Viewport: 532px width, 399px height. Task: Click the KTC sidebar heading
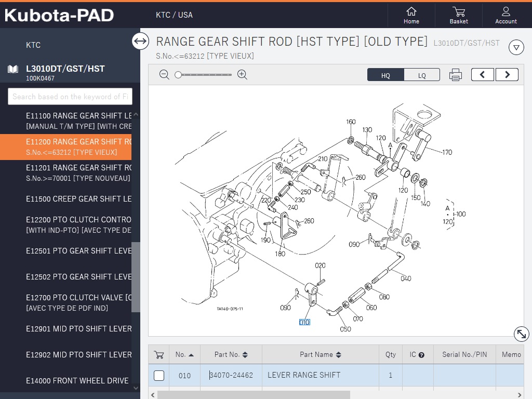coord(33,45)
